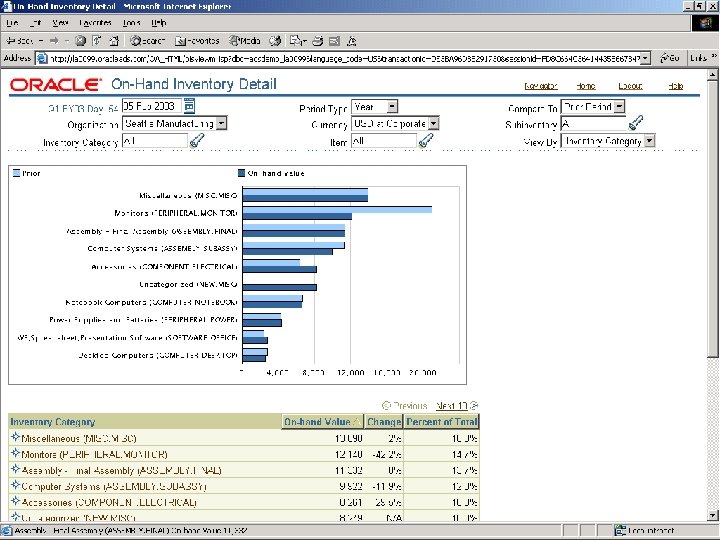Click flashlight search icon beside Subinventory field

(636, 123)
